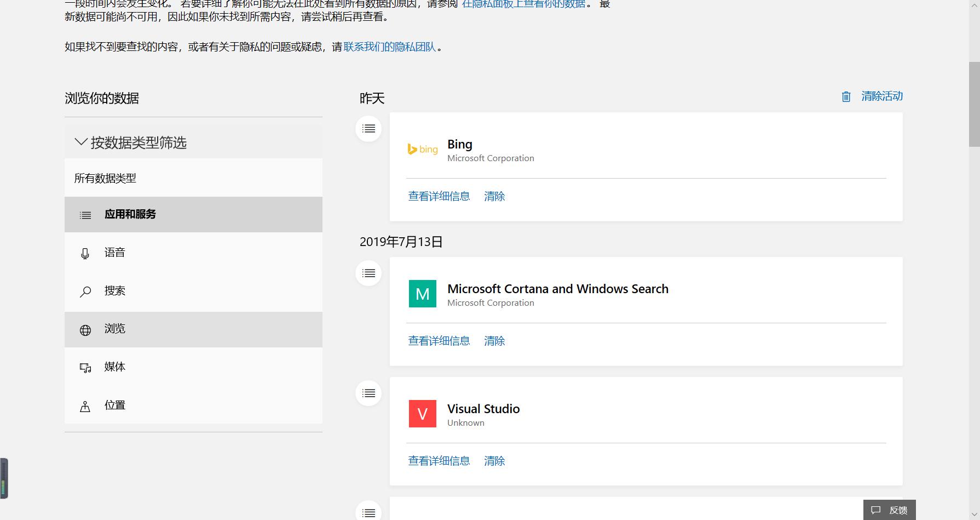Click the list icon beside the Visual Studio entry
The width and height of the screenshot is (980, 520).
coord(368,393)
